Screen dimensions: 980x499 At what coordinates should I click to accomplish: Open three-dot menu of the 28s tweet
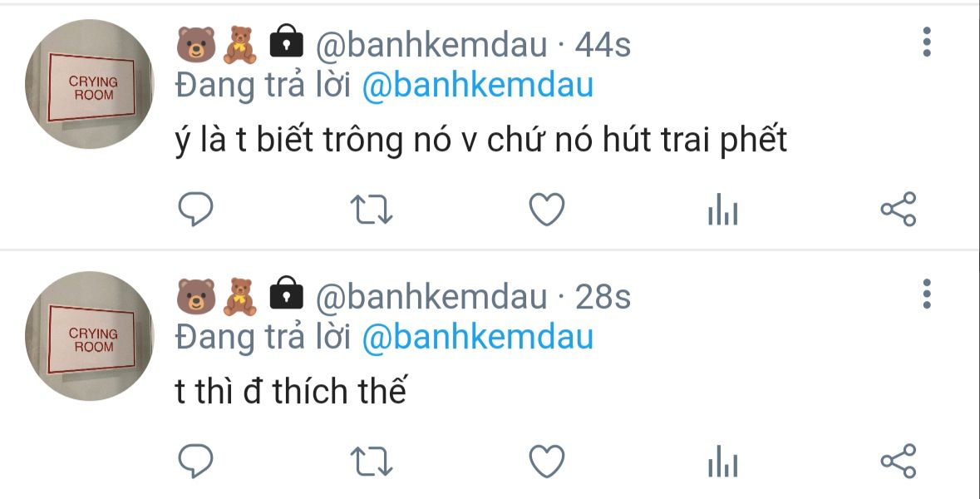(927, 294)
